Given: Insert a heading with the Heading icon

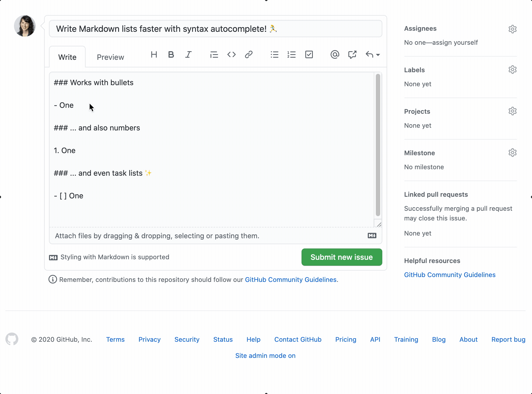Looking at the screenshot, I should [154, 54].
